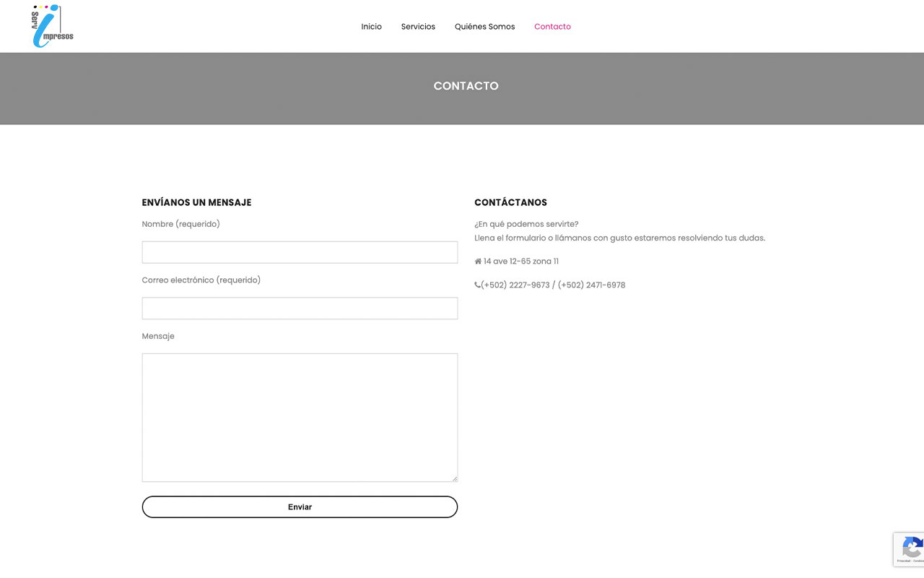Click the Envíanos un mensaje heading
Image resolution: width=924 pixels, height=578 pixels.
196,202
